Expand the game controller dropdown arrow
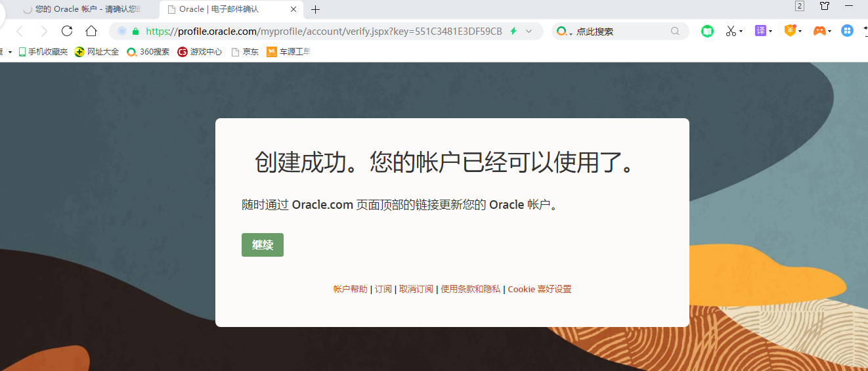 click(x=830, y=31)
